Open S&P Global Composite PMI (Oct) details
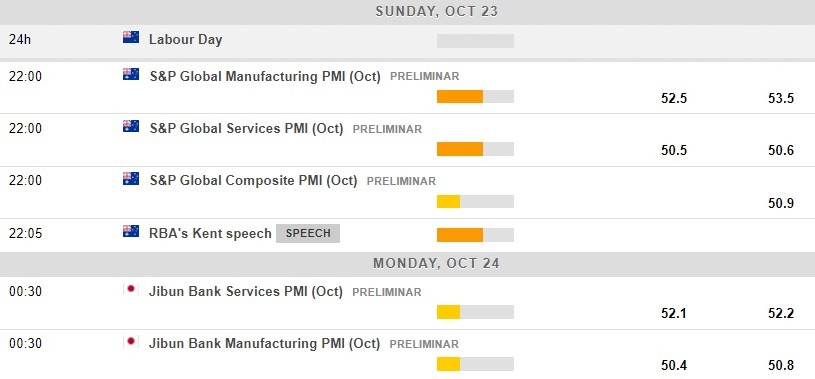The height and width of the screenshot is (379, 815). (x=253, y=181)
